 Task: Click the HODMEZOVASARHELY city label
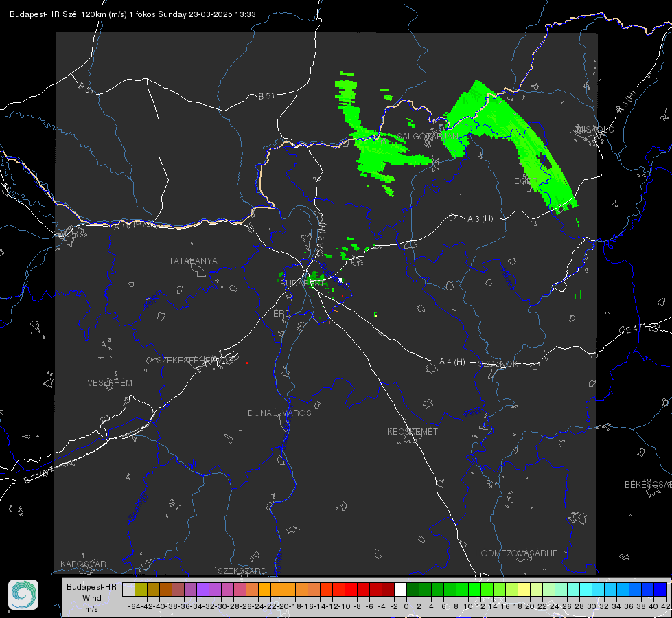tap(521, 553)
